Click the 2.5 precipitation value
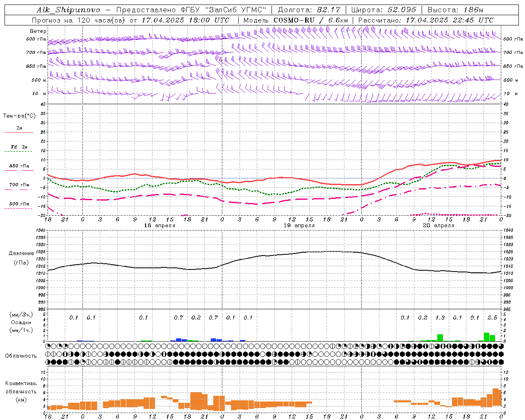Viewport: 525px width, 420px height. coord(492,317)
